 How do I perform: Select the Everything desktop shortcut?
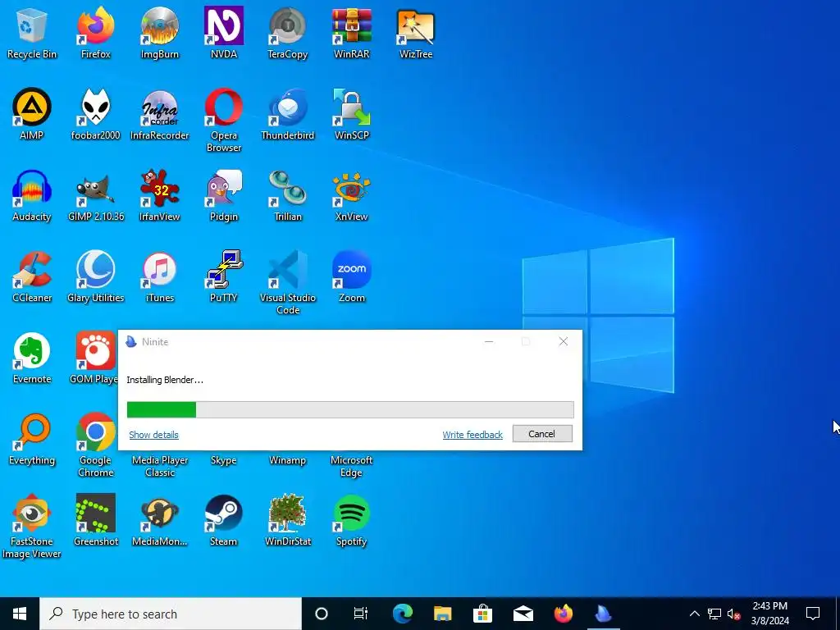32,440
